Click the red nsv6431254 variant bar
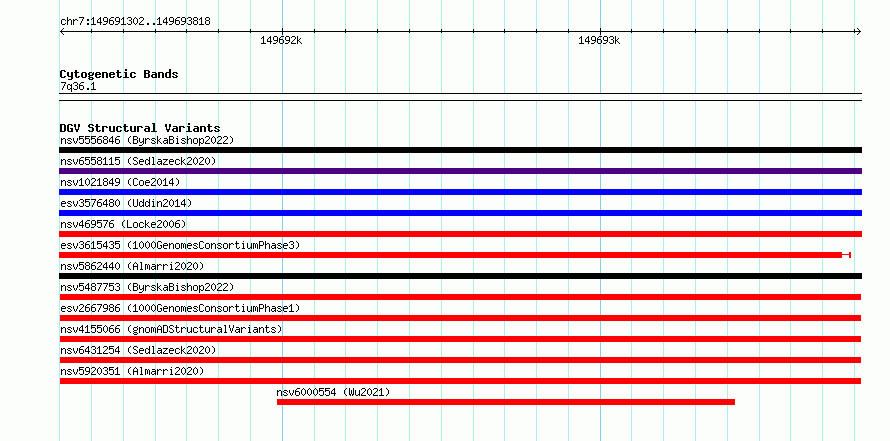Screen dimensions: 890x441 [460, 360]
